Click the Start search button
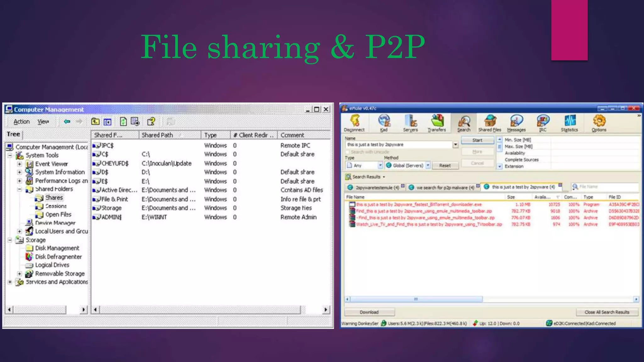 (477, 140)
